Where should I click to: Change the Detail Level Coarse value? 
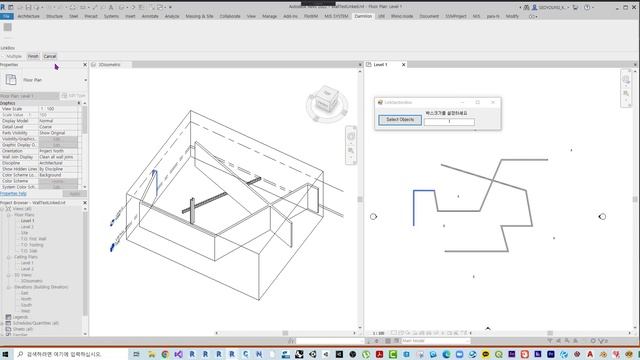pos(58,127)
